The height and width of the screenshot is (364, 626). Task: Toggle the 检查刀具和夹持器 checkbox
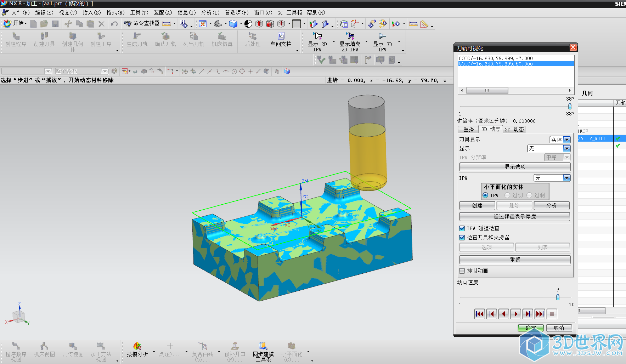[462, 238]
